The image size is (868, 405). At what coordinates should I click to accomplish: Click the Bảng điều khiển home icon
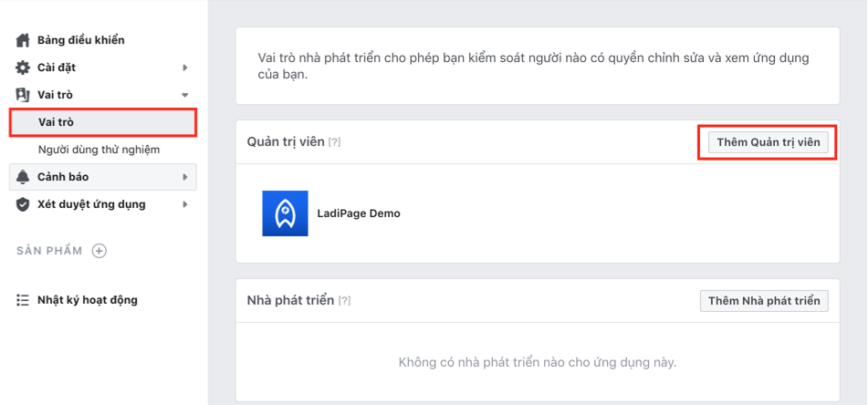[x=23, y=40]
